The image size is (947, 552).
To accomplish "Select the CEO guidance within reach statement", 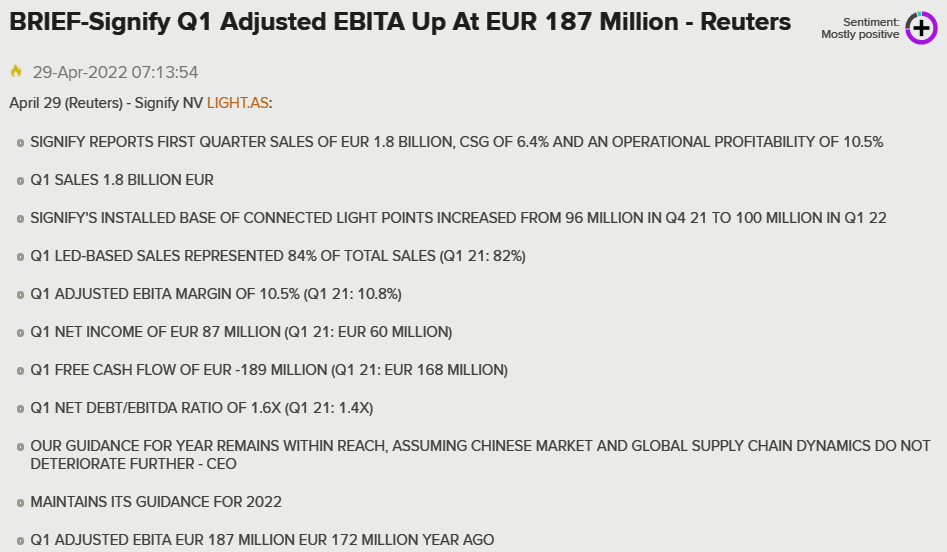I will pos(481,455).
